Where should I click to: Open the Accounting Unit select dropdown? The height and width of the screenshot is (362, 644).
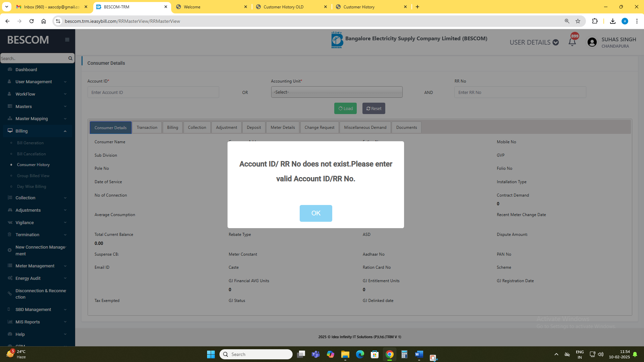(x=337, y=92)
